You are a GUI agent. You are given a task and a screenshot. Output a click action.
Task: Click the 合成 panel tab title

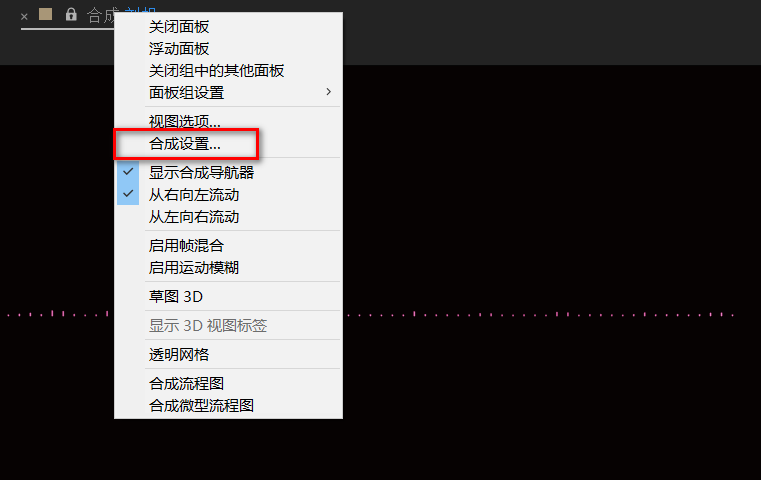point(102,16)
